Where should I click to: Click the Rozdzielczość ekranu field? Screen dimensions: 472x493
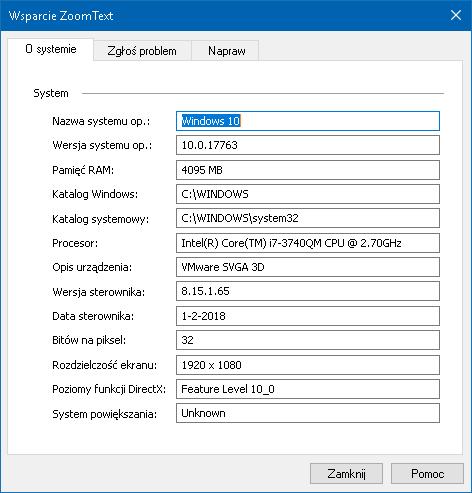[x=308, y=365]
